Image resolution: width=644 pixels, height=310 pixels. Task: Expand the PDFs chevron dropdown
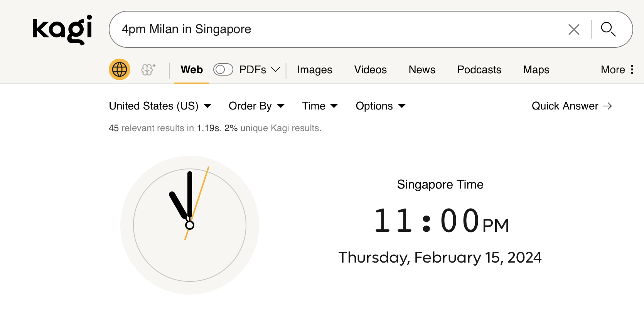coord(275,69)
